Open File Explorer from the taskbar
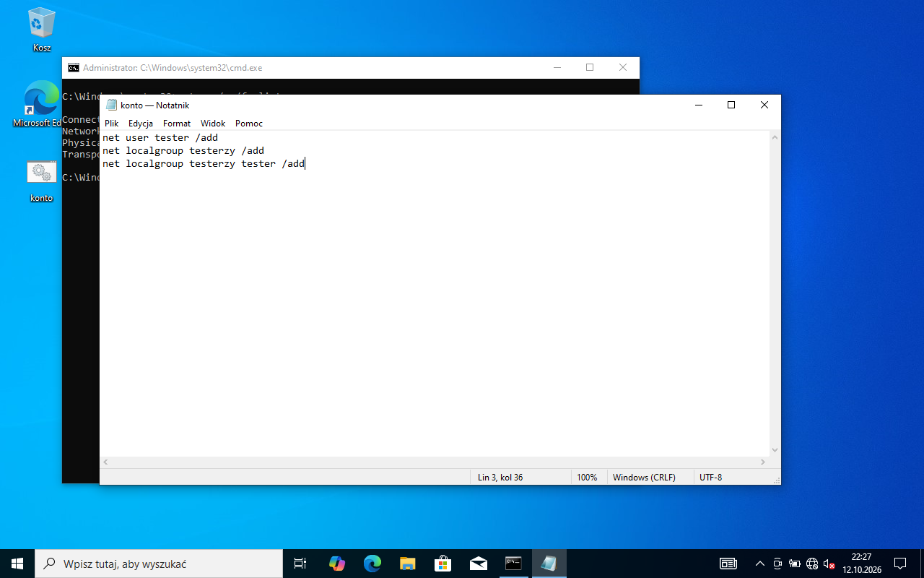Viewport: 924px width, 578px height. coord(407,564)
